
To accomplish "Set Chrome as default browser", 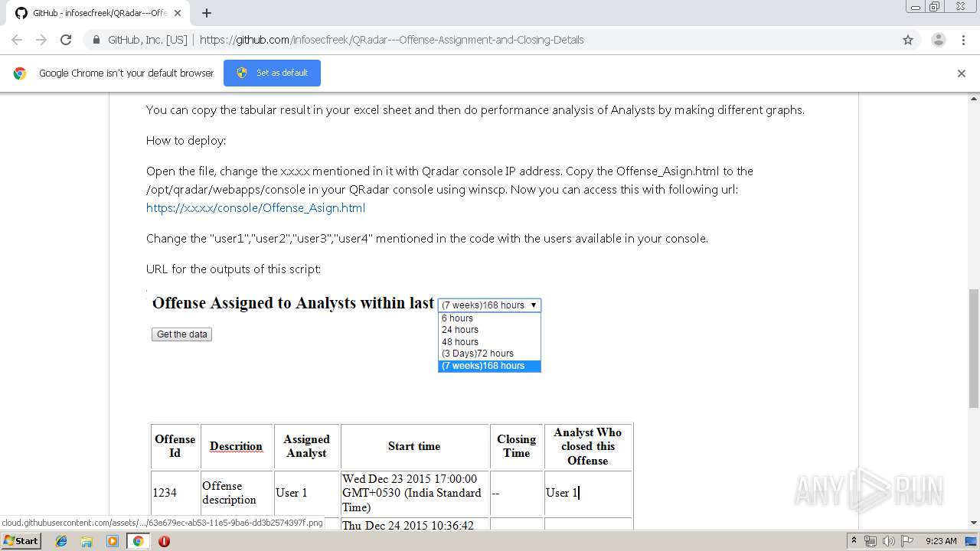I will click(272, 73).
